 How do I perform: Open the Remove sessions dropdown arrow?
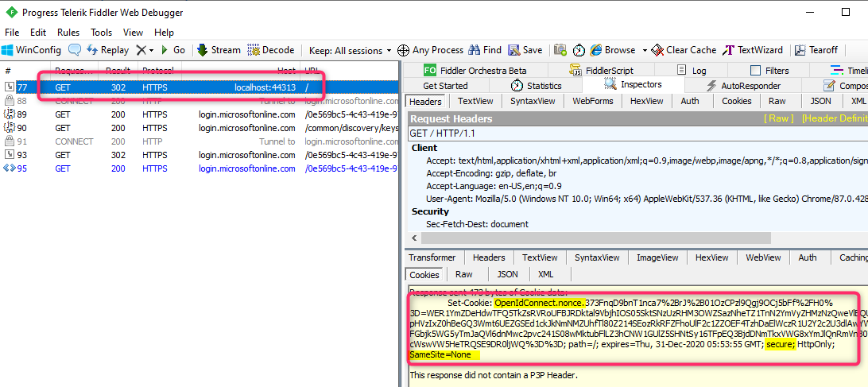click(151, 50)
